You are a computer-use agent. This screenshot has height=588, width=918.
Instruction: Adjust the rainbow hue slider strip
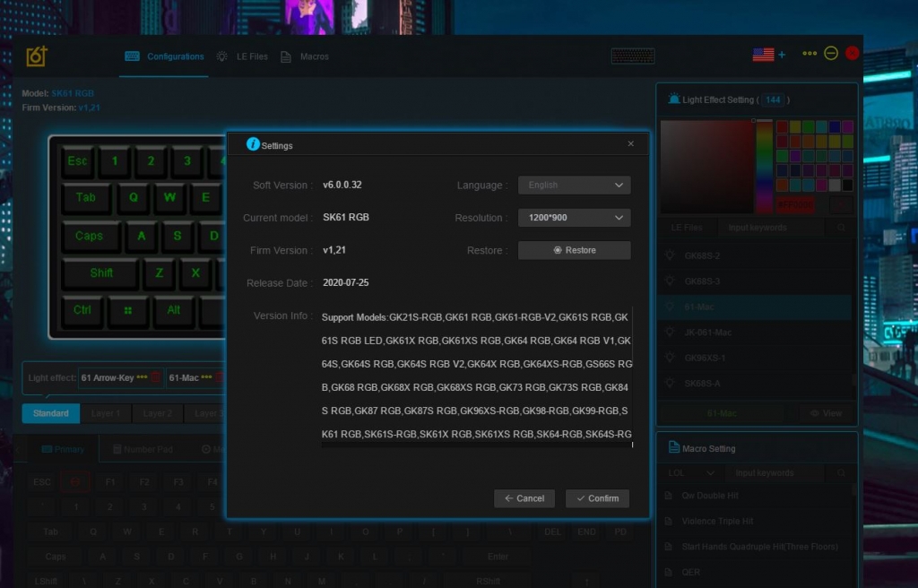[x=764, y=163]
